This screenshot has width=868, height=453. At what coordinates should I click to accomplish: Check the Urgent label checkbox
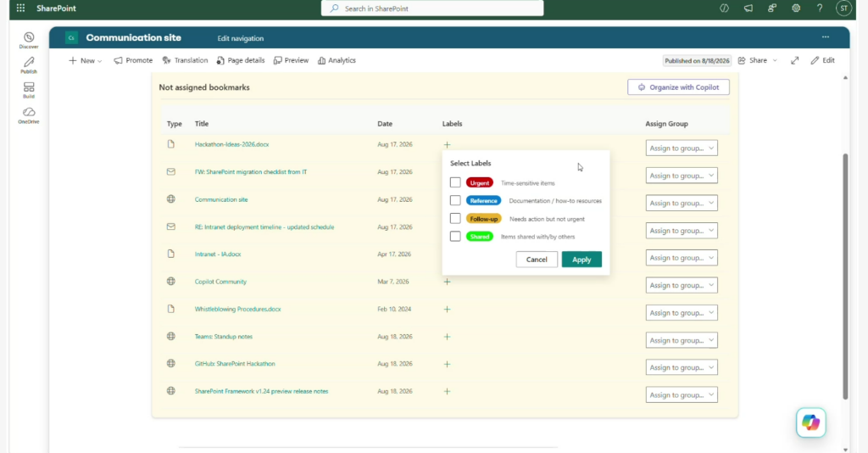(x=455, y=182)
